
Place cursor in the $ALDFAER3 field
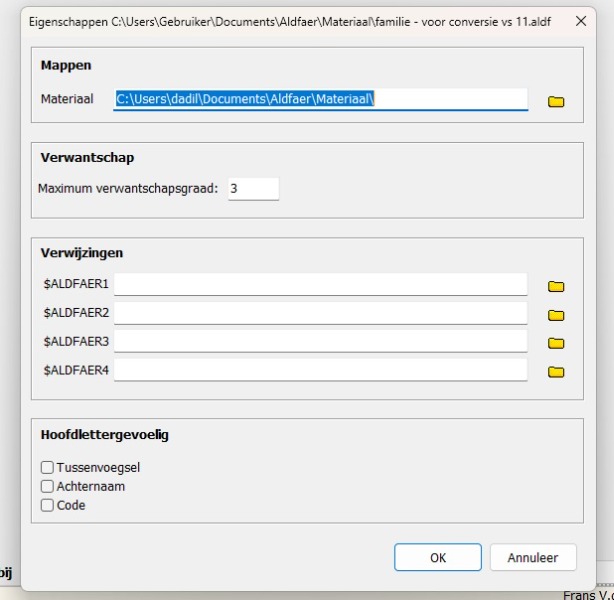[x=320, y=342]
